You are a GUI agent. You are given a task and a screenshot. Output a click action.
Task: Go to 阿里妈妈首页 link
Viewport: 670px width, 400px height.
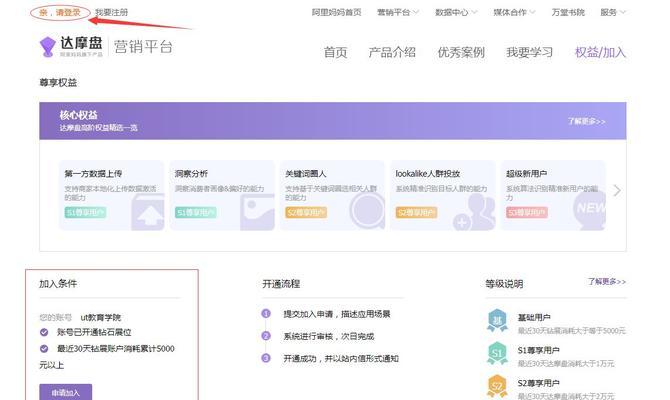337,12
